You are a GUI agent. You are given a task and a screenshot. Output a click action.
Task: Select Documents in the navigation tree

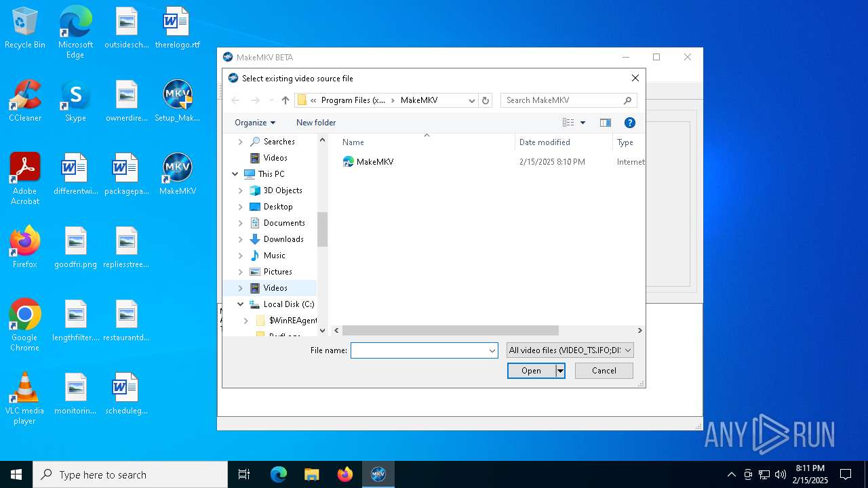pos(284,223)
